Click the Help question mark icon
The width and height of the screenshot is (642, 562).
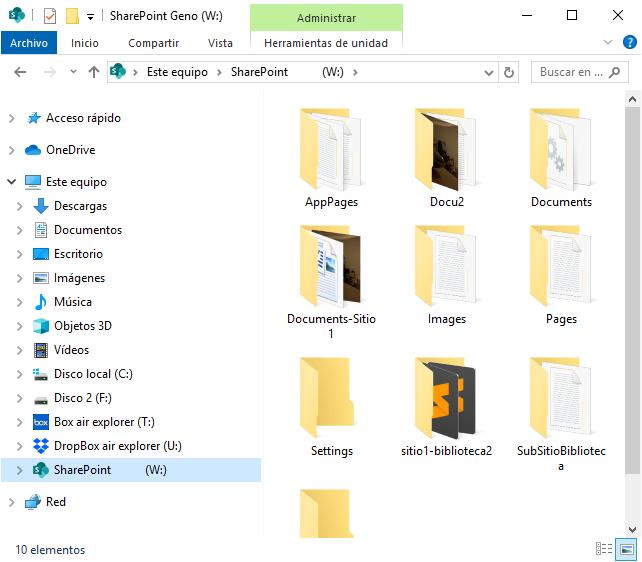(630, 42)
